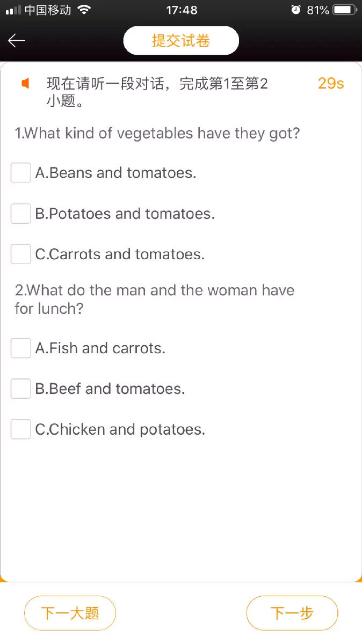Check option C Carrots and tomatoes
This screenshot has height=644, width=362.
point(21,254)
